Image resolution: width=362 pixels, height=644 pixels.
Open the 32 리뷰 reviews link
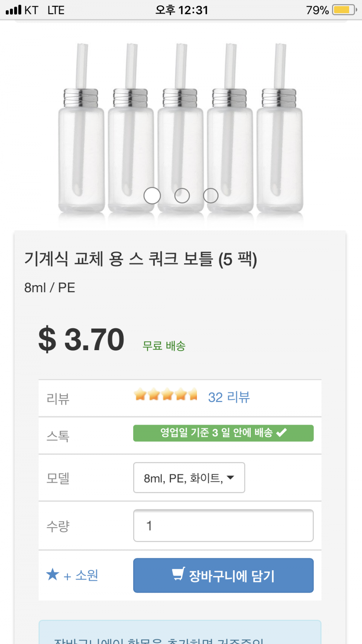click(x=229, y=397)
